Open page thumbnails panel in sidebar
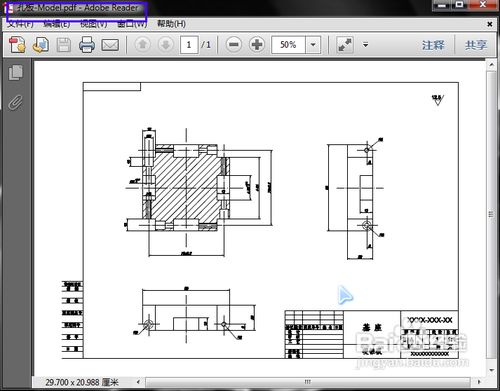Screen dimensions: 500x391 click(16, 73)
